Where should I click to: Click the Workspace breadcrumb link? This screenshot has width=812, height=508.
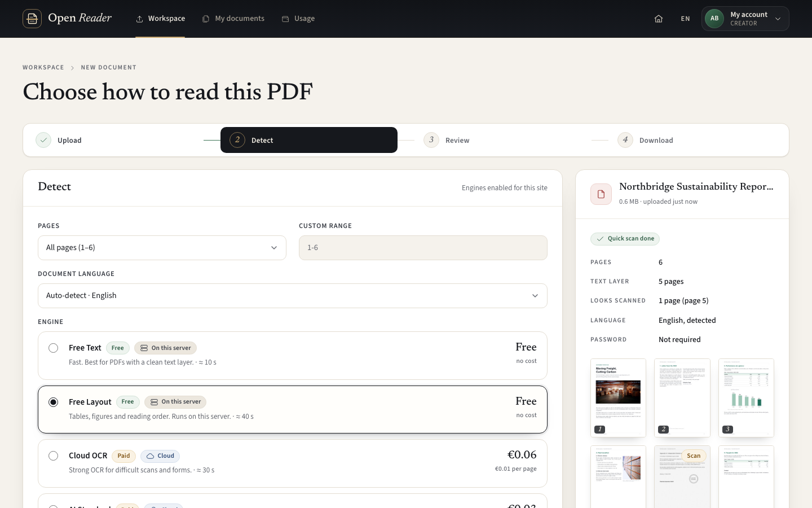pos(43,67)
